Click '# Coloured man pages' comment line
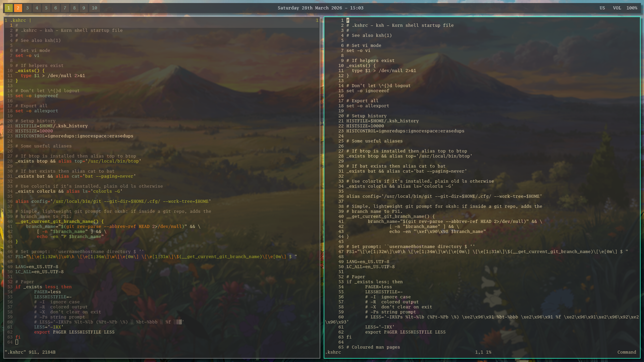644x362 pixels. click(373, 347)
